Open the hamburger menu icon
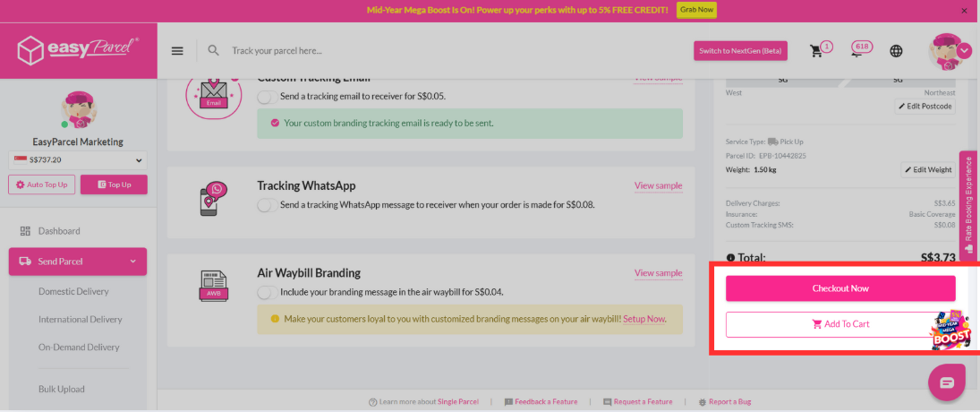The height and width of the screenshot is (412, 980). (177, 51)
